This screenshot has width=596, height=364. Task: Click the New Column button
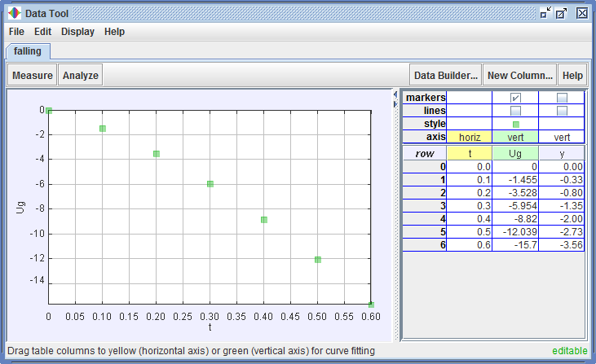pos(519,76)
